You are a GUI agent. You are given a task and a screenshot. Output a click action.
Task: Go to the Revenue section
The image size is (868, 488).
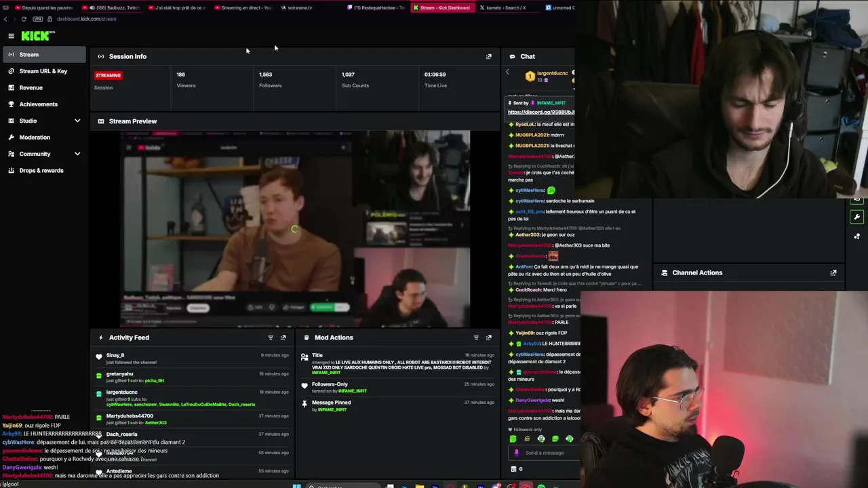tap(43, 87)
